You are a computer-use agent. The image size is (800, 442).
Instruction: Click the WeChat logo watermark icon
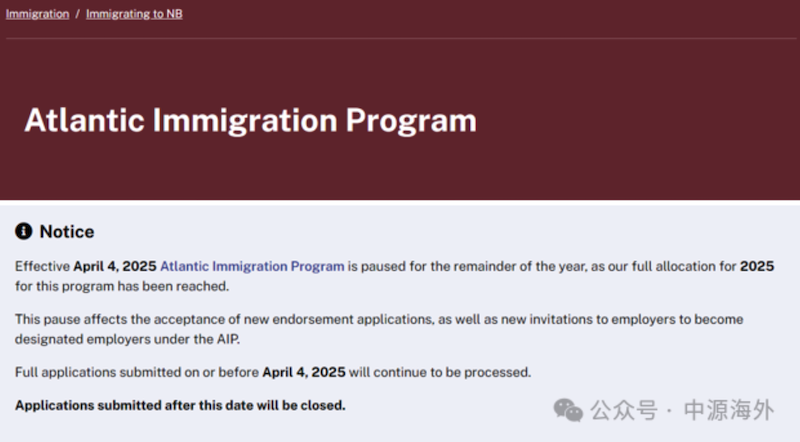click(x=568, y=409)
